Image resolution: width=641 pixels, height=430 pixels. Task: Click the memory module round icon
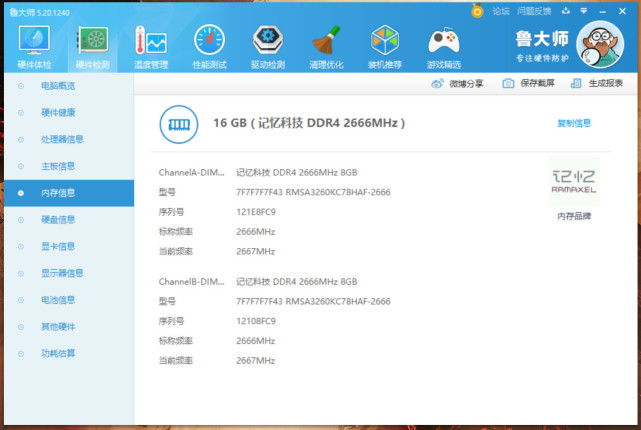pos(179,124)
